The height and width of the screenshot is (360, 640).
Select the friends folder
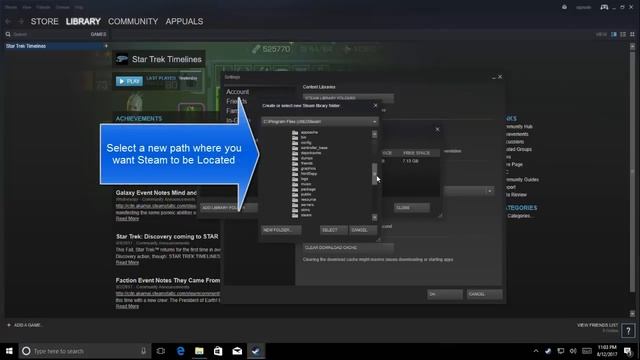point(307,163)
